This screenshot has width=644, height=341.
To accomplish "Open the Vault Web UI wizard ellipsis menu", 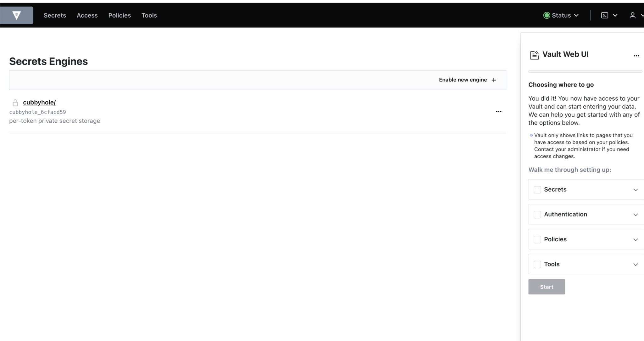I will 636,55.
